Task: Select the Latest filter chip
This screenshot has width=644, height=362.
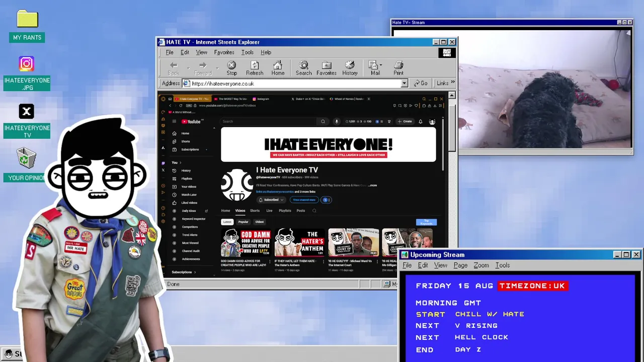Action: [x=227, y=222]
